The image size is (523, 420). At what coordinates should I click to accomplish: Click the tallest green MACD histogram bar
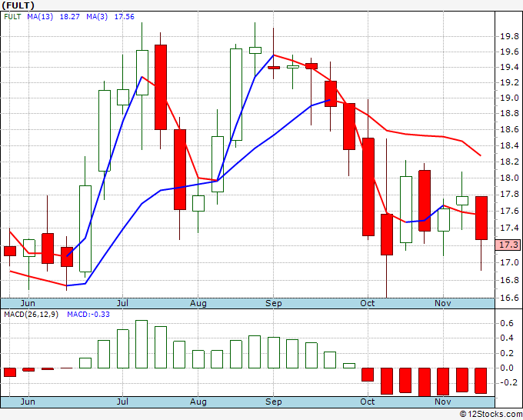(142, 345)
